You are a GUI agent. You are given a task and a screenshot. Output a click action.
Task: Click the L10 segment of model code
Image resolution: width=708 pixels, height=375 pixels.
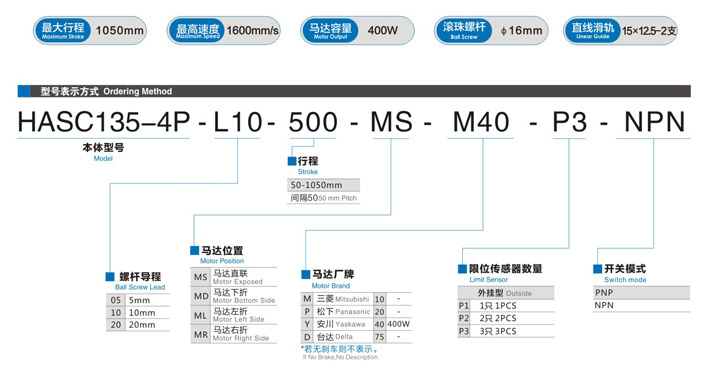click(238, 122)
